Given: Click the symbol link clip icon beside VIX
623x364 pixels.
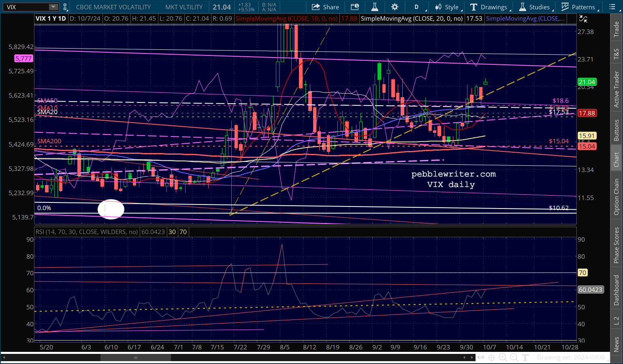Looking at the screenshot, I should point(65,7).
